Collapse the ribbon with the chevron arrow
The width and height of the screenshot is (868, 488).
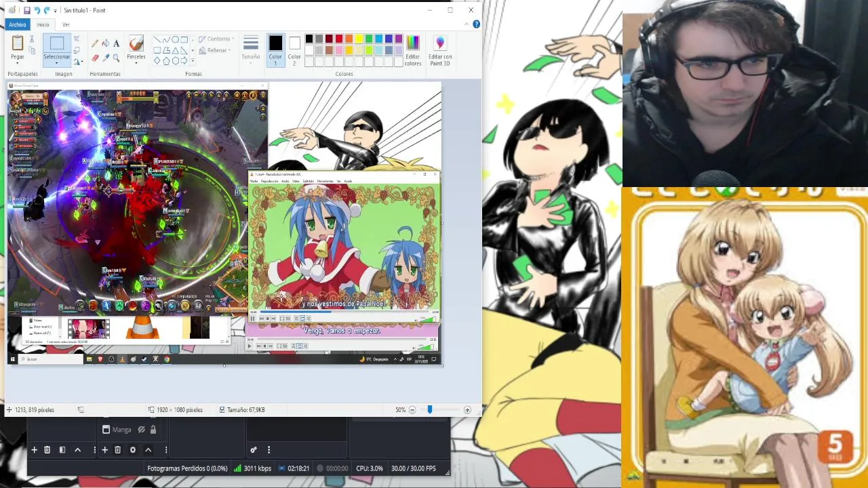click(467, 24)
